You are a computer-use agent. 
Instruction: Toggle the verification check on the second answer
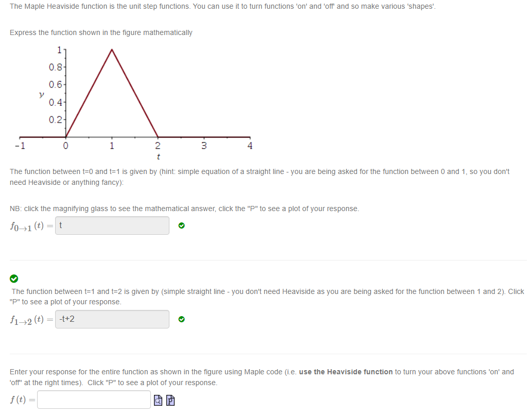pos(181,319)
